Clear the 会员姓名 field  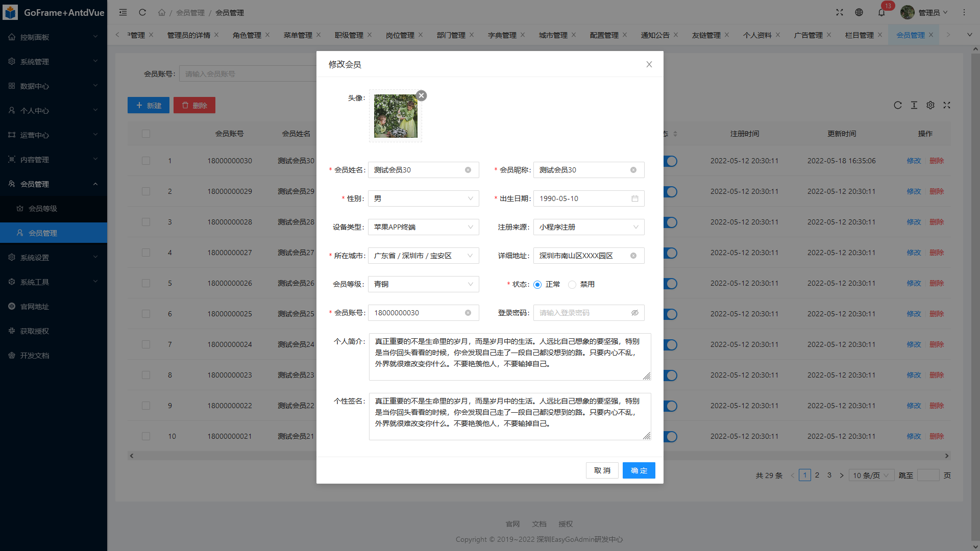(468, 170)
